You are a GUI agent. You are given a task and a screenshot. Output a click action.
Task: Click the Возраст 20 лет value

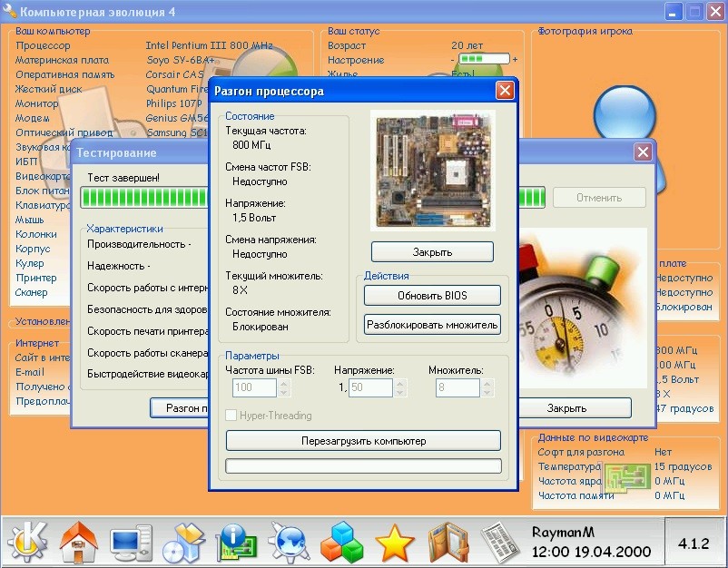tap(467, 45)
